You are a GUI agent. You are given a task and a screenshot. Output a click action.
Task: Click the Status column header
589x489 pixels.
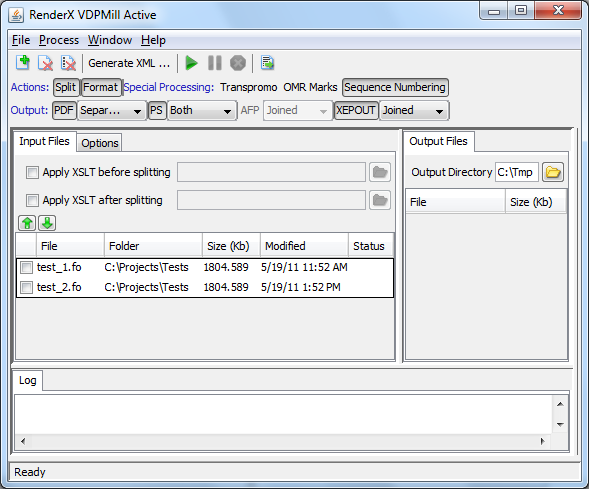(371, 246)
